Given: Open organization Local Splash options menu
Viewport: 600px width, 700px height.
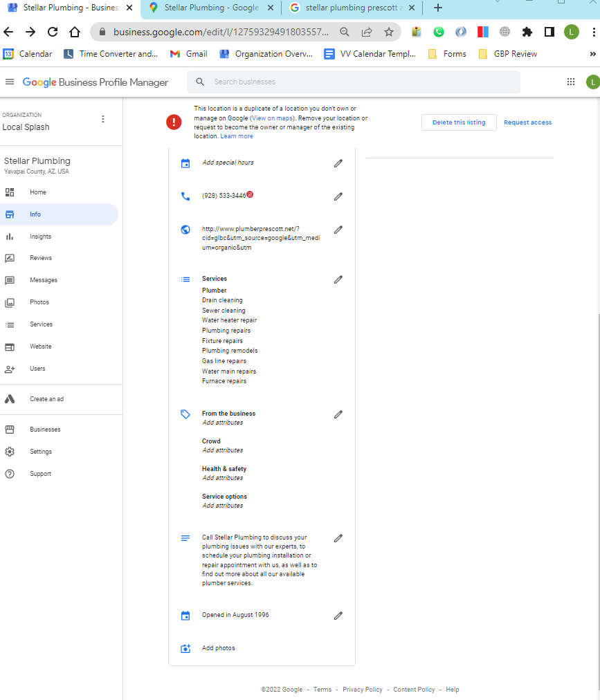Looking at the screenshot, I should 102,119.
